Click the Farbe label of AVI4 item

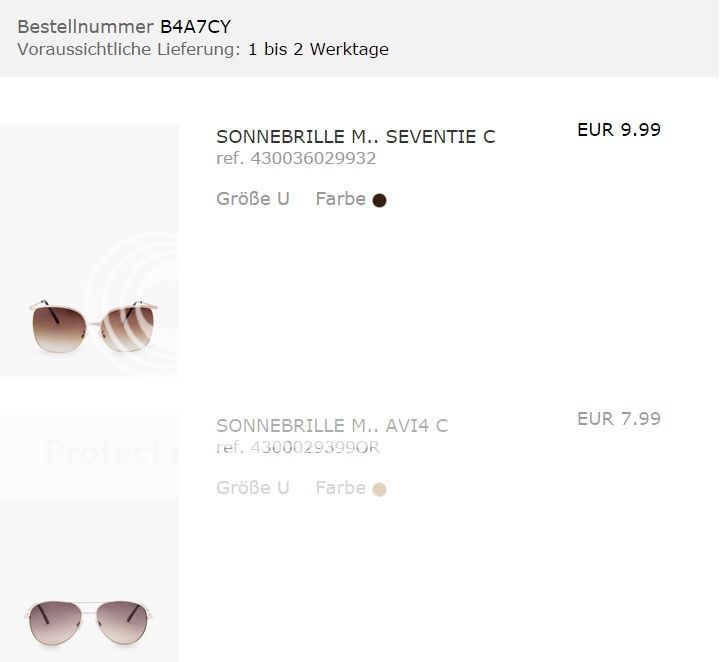coord(340,488)
